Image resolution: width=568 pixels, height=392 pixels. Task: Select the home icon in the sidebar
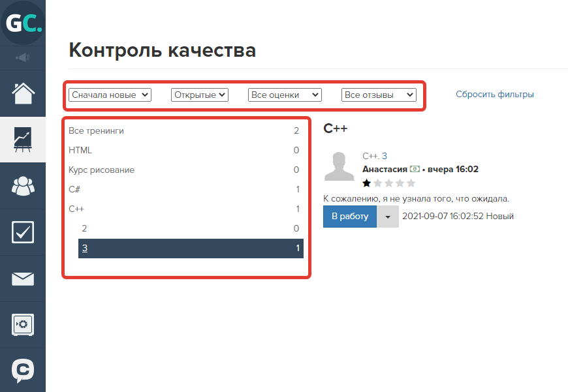point(22,93)
